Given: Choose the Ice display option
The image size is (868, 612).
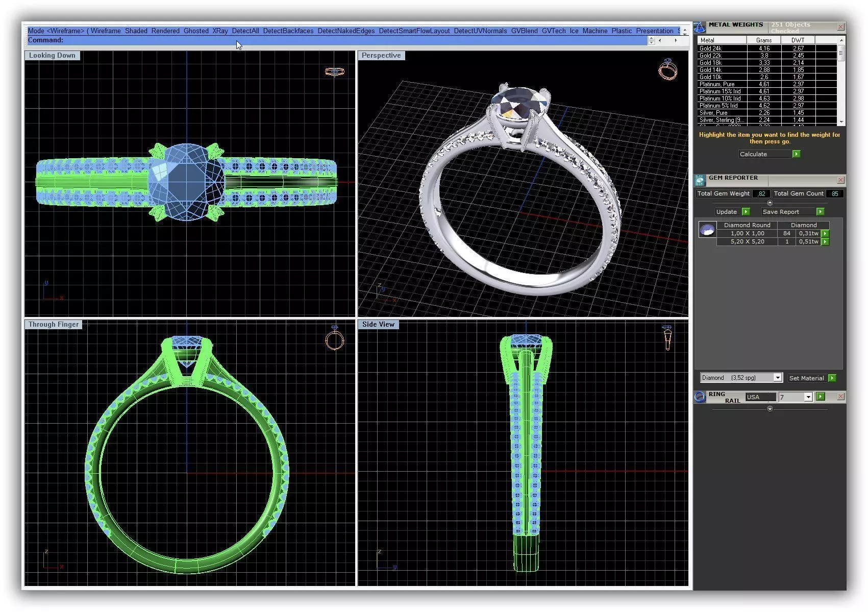Looking at the screenshot, I should coord(574,31).
